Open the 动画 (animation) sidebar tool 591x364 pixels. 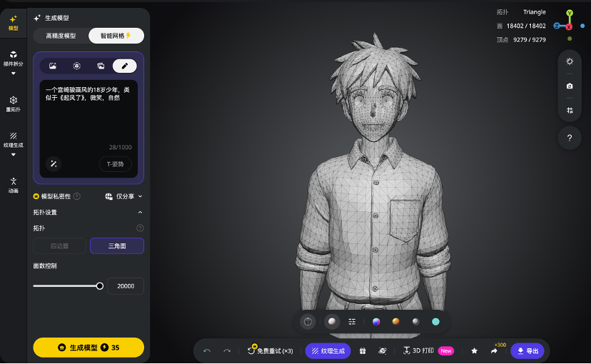[x=13, y=184]
